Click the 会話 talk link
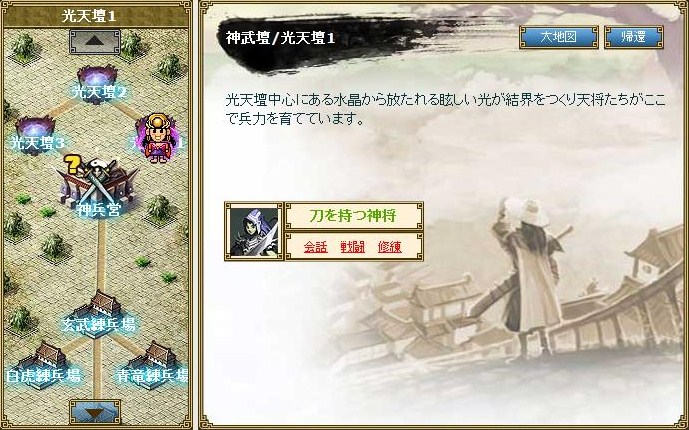 [x=315, y=247]
